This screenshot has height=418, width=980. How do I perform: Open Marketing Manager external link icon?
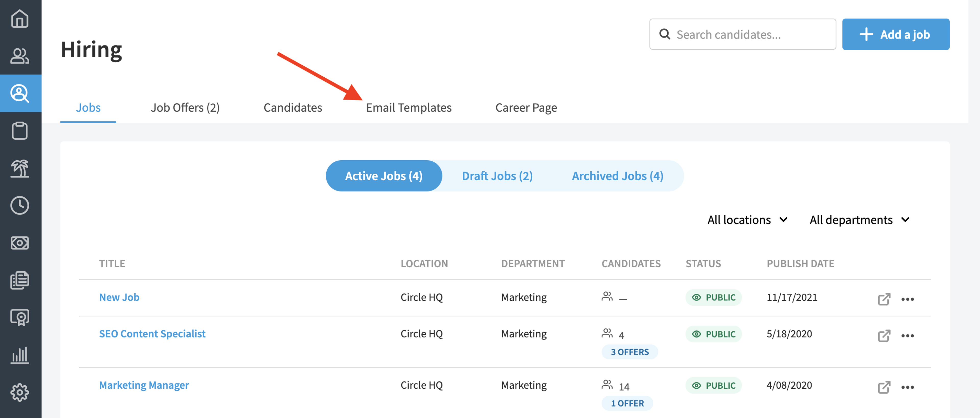pyautogui.click(x=884, y=387)
